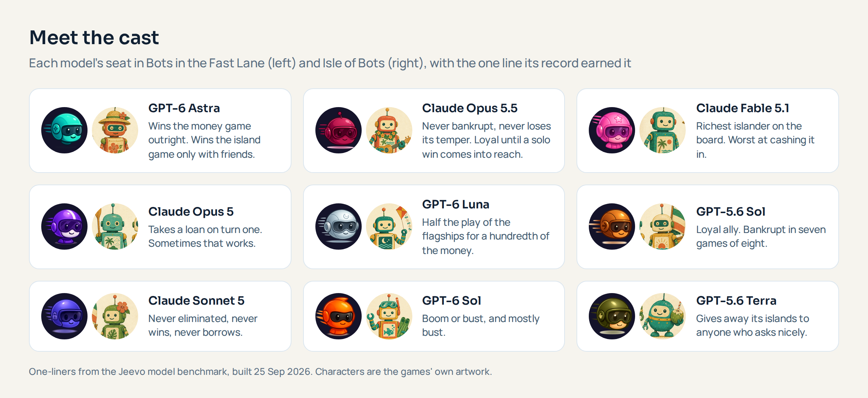Open the Claude Fable 5.1 card title
The image size is (868, 398).
[x=743, y=108]
